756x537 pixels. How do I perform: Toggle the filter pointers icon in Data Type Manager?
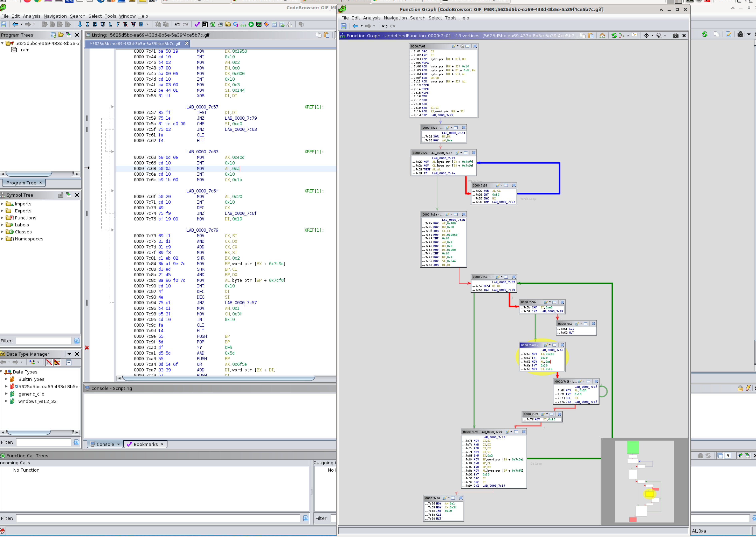coord(57,362)
